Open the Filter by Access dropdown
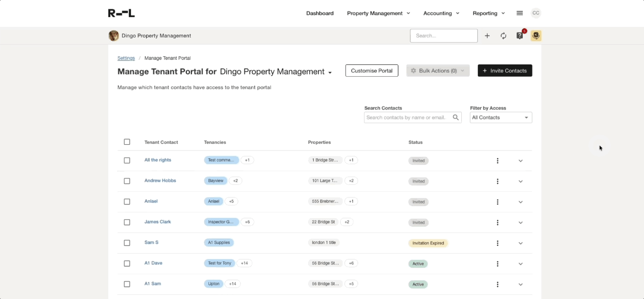The height and width of the screenshot is (299, 644). pyautogui.click(x=500, y=117)
